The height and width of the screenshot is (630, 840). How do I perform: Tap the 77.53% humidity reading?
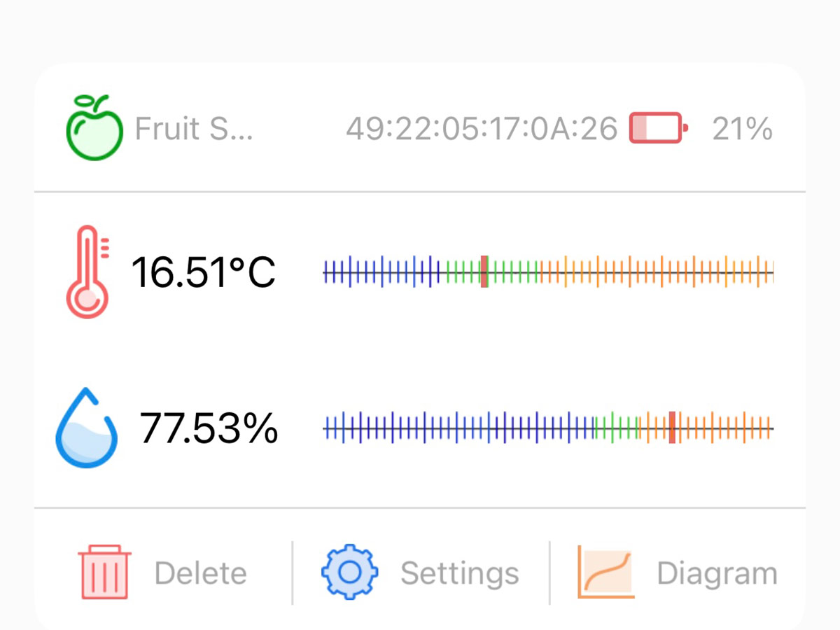[209, 428]
